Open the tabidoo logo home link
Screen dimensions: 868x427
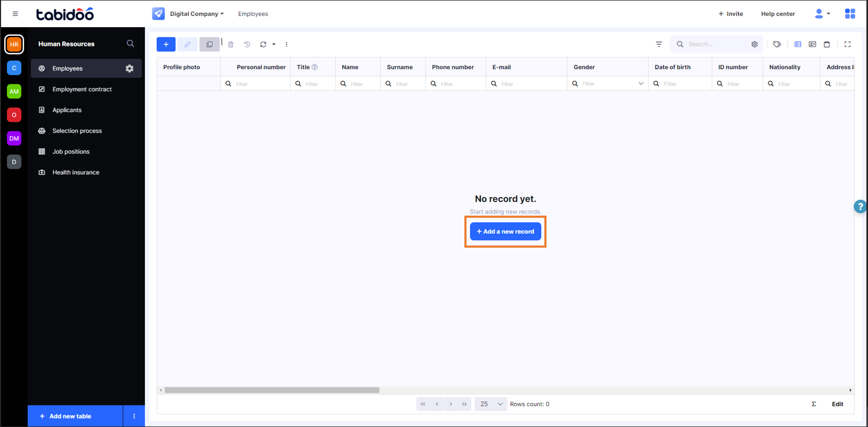click(x=65, y=14)
